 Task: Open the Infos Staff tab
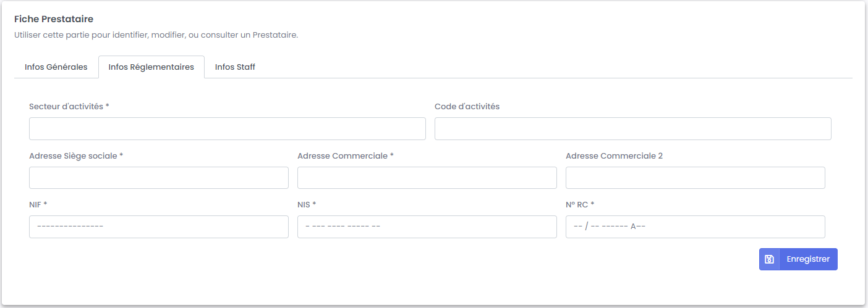(x=235, y=67)
